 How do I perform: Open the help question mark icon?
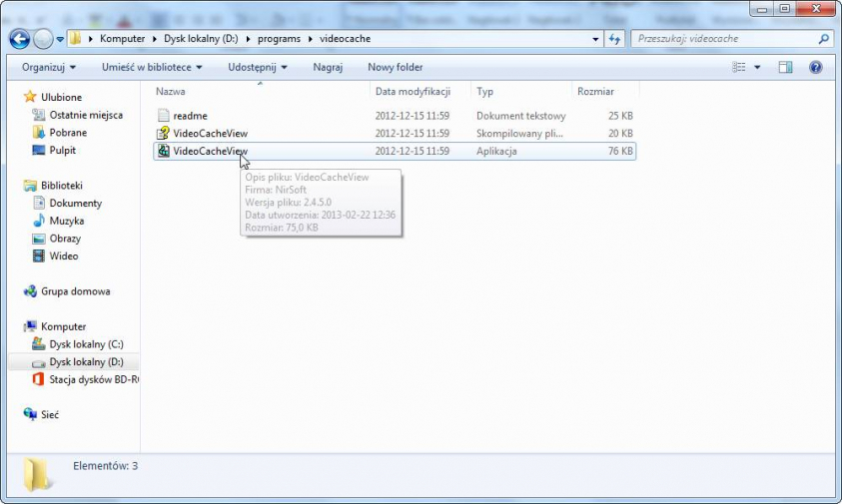click(x=815, y=67)
